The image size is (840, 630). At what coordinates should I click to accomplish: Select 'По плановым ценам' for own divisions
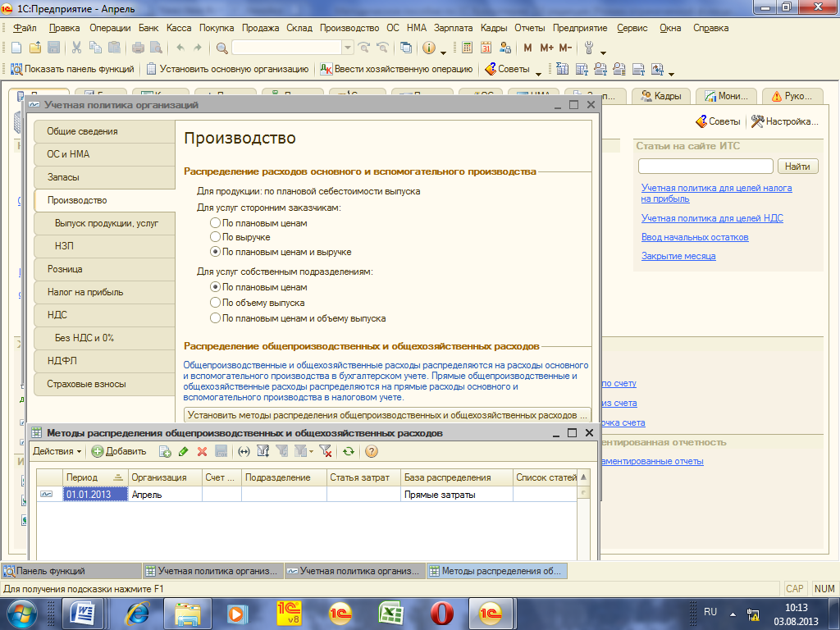(215, 287)
